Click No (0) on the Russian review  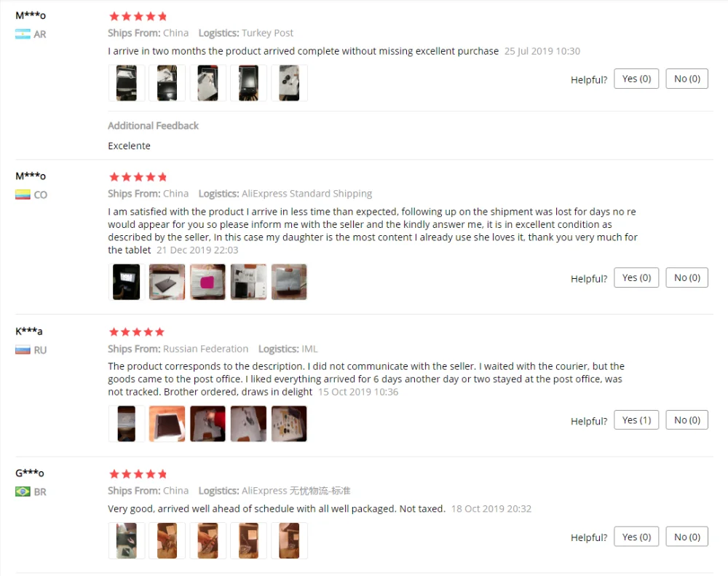tap(687, 420)
